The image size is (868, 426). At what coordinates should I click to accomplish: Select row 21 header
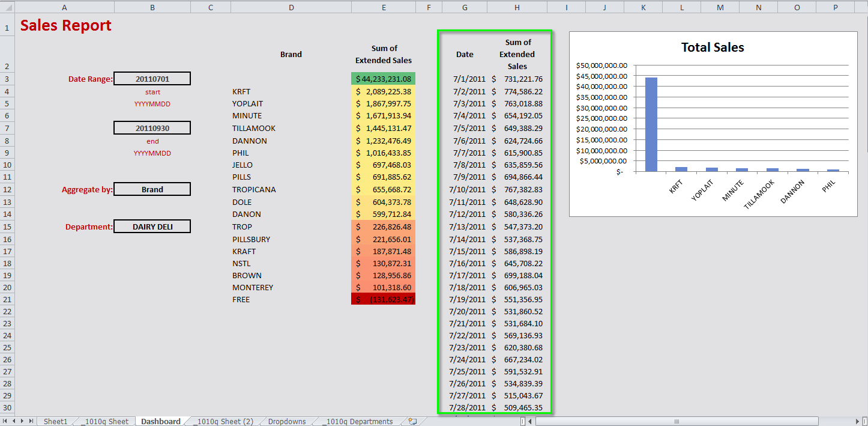[x=7, y=299]
